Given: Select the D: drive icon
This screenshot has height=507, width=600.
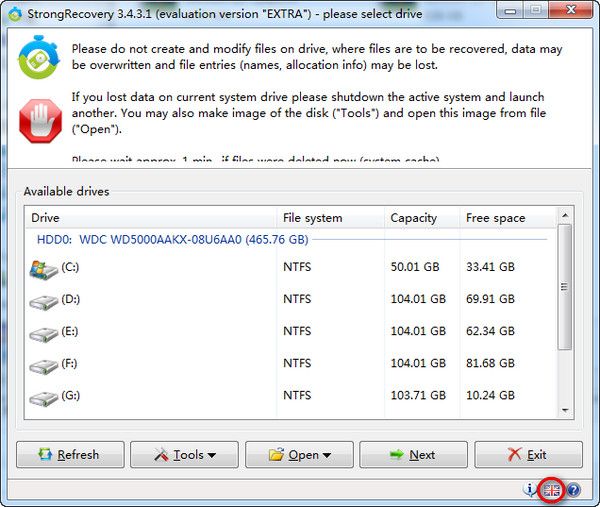Looking at the screenshot, I should (44, 300).
